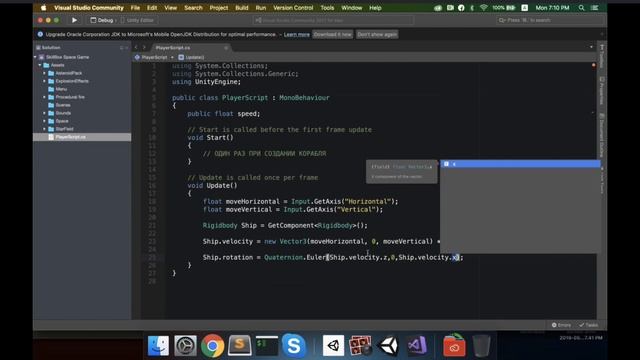Launch Chrome from the Dock

click(x=212, y=346)
